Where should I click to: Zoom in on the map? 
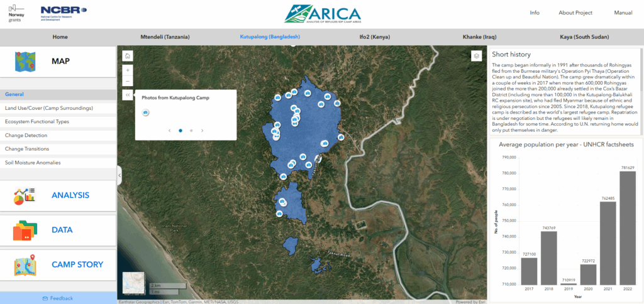(128, 70)
